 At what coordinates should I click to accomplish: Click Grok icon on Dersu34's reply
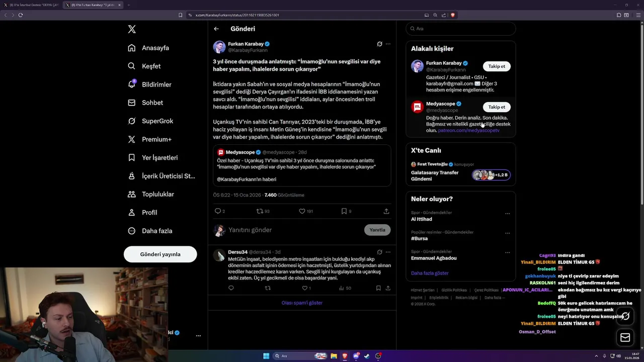pyautogui.click(x=379, y=252)
